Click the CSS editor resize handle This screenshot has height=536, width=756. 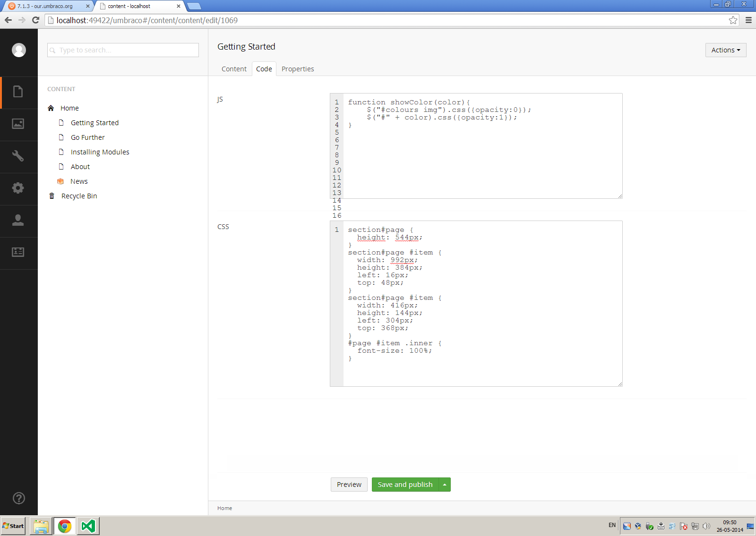(620, 384)
